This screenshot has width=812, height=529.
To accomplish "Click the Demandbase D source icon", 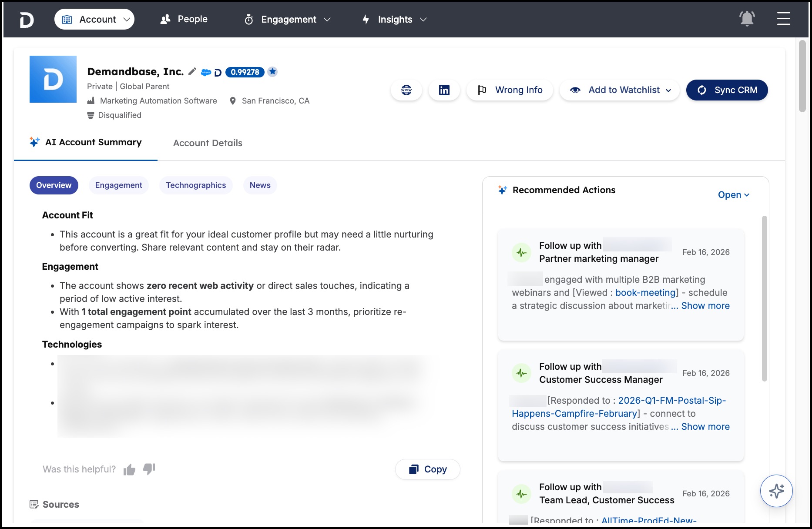I will click(x=218, y=72).
